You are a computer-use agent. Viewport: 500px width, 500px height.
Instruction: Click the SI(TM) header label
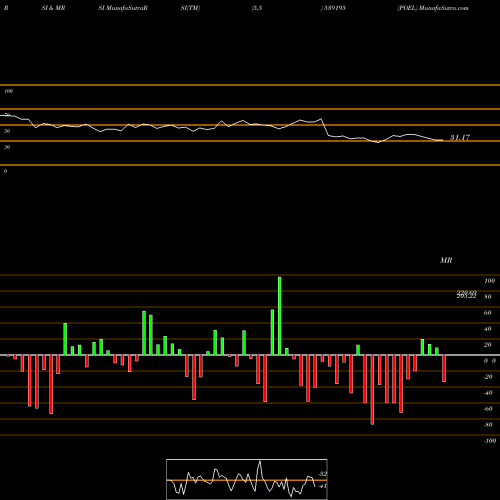click(x=190, y=8)
